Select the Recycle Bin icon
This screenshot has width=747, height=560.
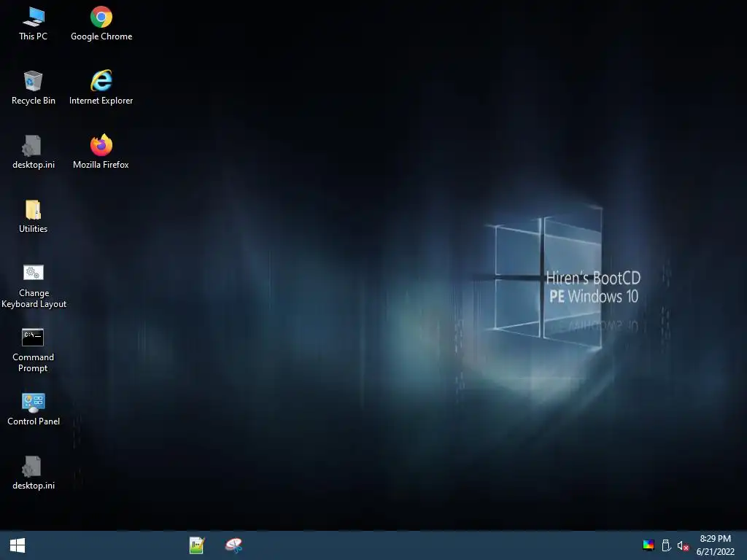point(33,88)
